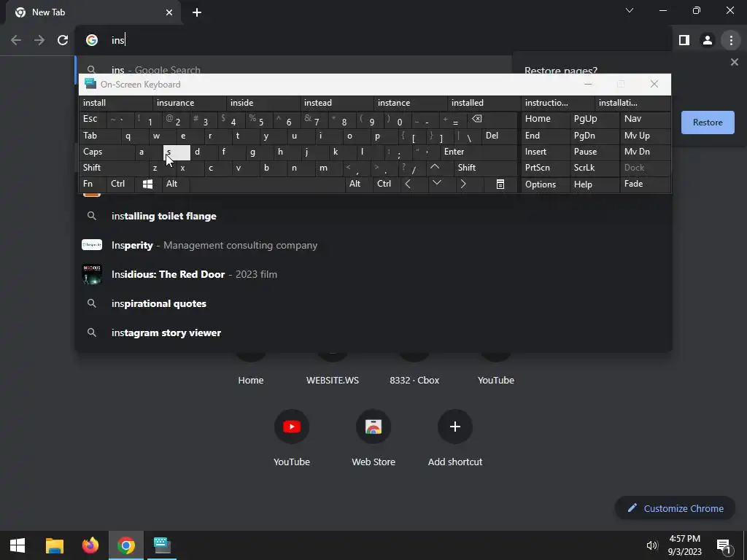Screen dimensions: 747x560
Task: Open File Explorer from the taskbar
Action: point(54,545)
